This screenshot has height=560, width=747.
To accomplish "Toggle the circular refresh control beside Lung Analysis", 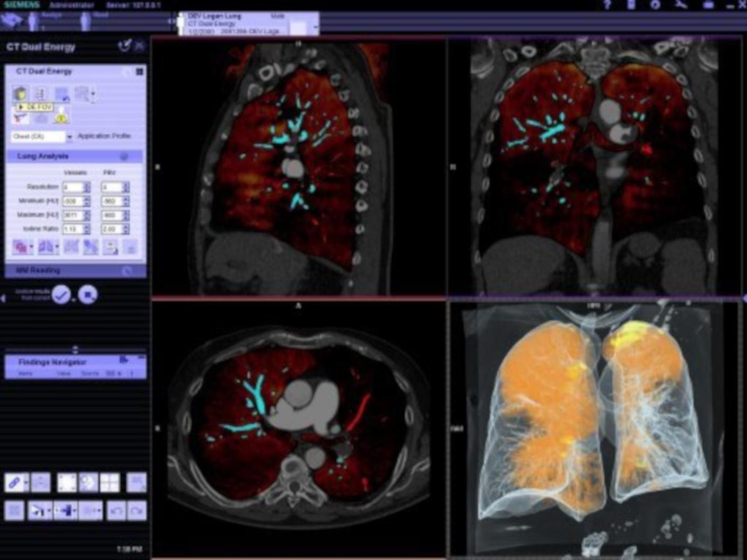I will pyautogui.click(x=124, y=156).
